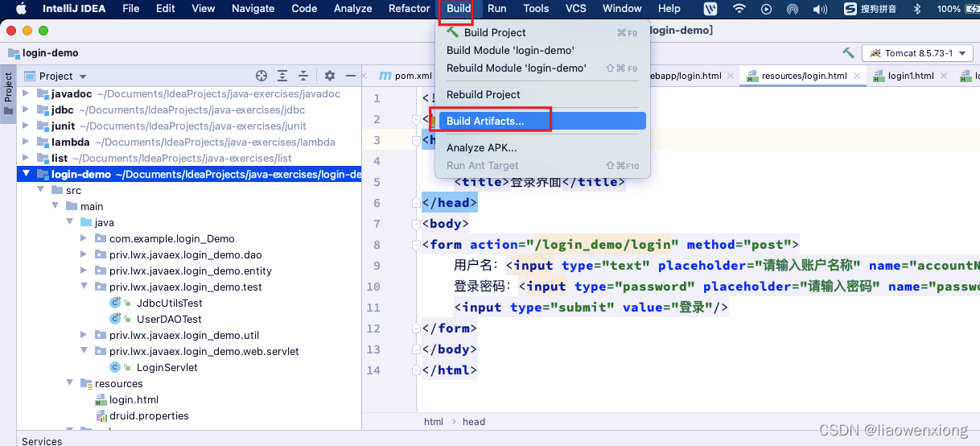The image size is (980, 446).
Task: Expand priv.lwx.javaex.login_demo.entity package
Action: 84,270
